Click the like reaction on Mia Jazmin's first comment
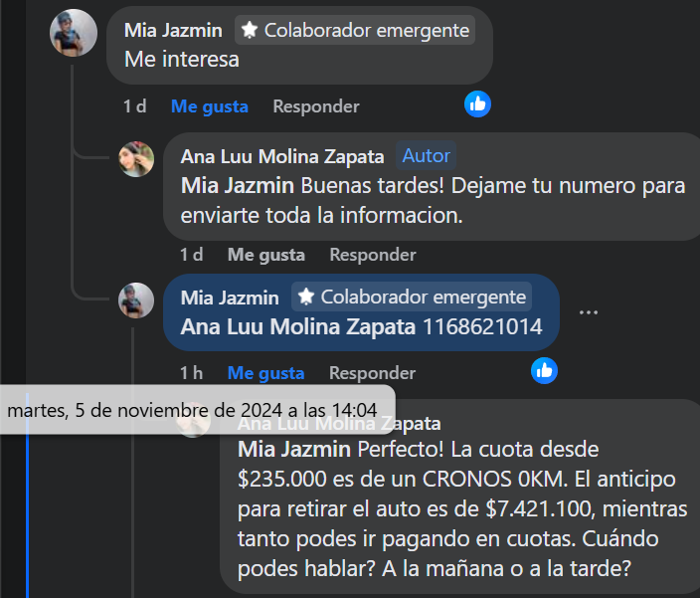 tap(477, 104)
